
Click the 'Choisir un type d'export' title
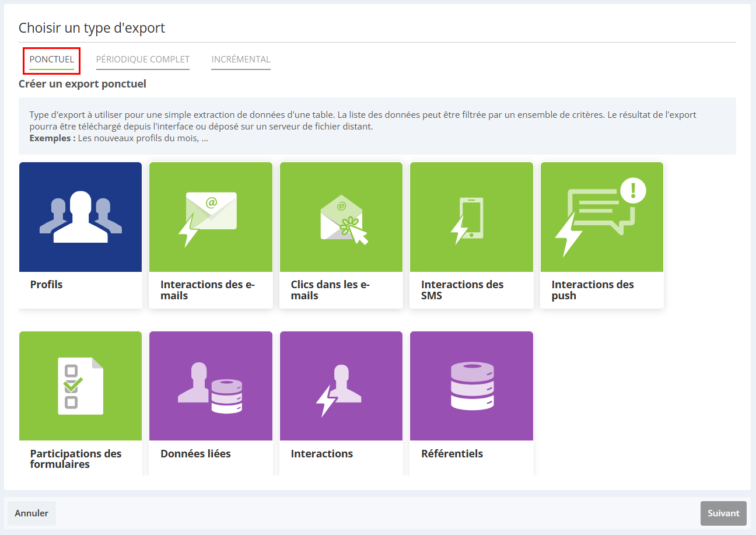click(x=92, y=27)
